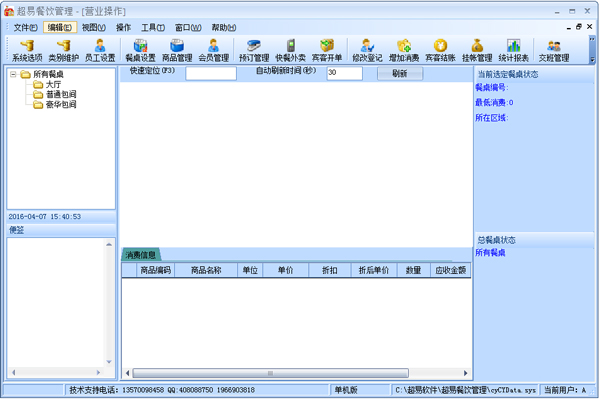Open 交班管理 shift handover icon
The image size is (600, 399).
(x=554, y=50)
